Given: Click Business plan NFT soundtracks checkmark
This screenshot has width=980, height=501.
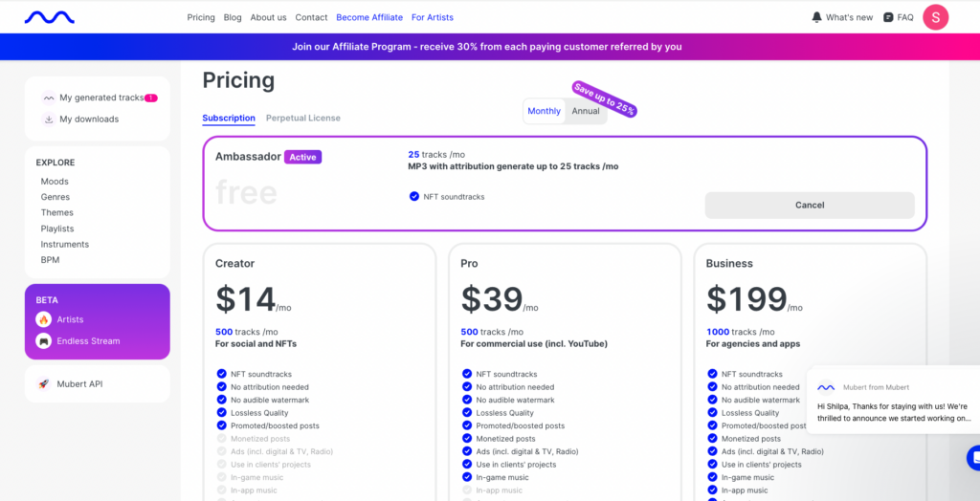Looking at the screenshot, I should pos(712,374).
